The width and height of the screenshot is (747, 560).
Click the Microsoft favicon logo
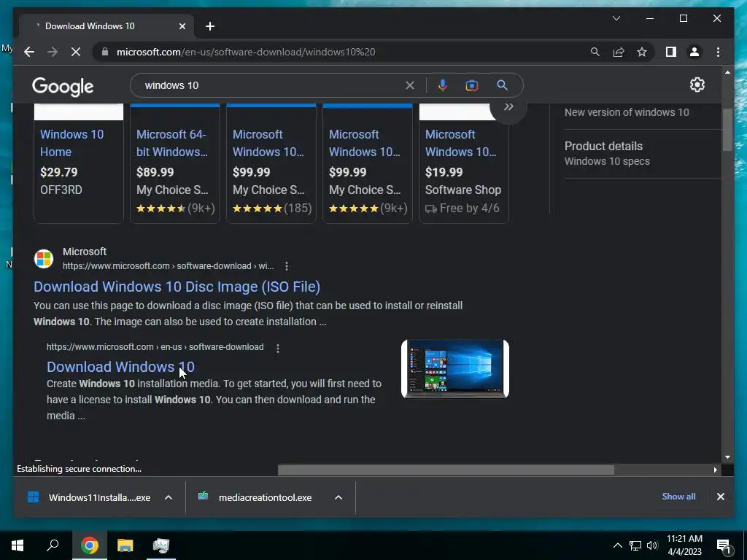[44, 259]
